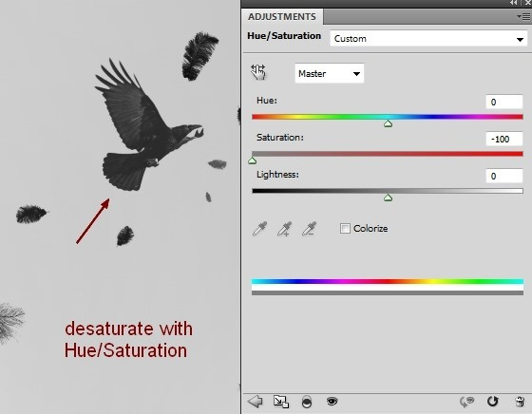This screenshot has height=414, width=532.
Task: Enable the Colorize checkbox
Action: point(345,228)
